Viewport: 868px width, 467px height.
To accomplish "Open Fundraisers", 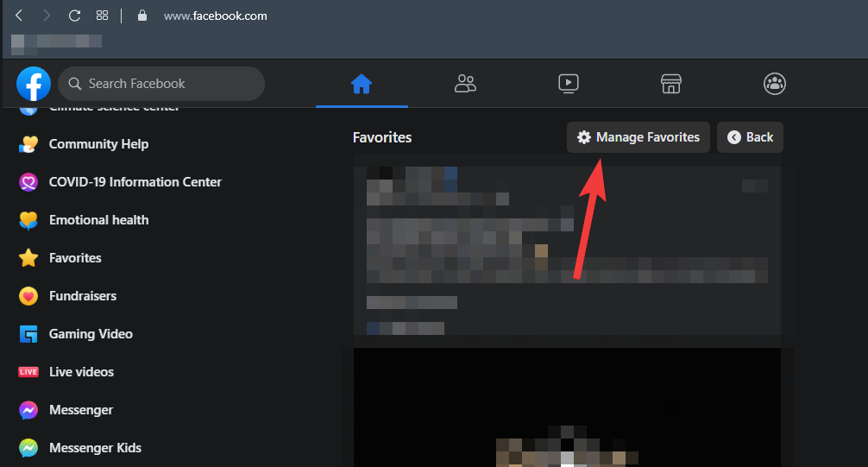I will [83, 296].
